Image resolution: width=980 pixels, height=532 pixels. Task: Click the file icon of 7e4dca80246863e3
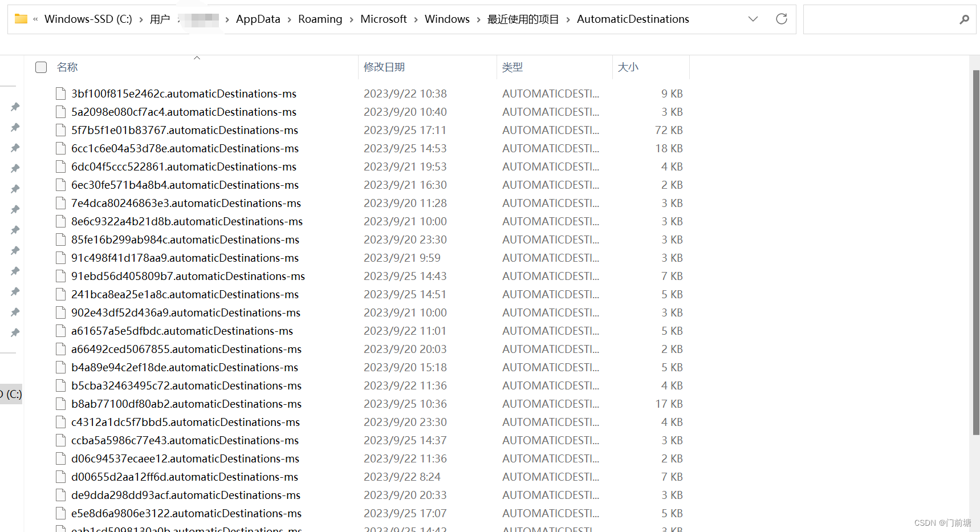[x=60, y=203]
